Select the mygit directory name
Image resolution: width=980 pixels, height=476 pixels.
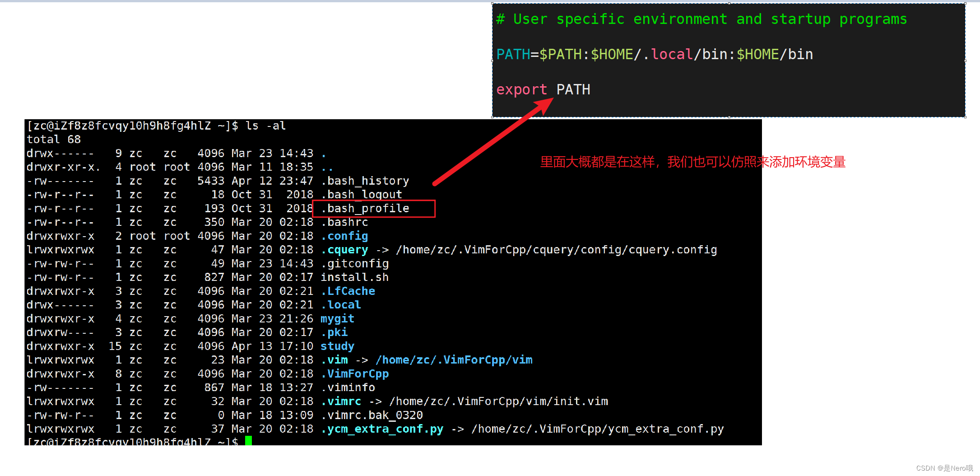coord(338,319)
